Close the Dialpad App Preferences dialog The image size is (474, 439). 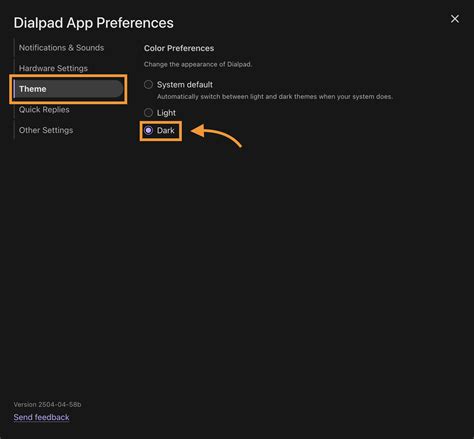[x=455, y=19]
